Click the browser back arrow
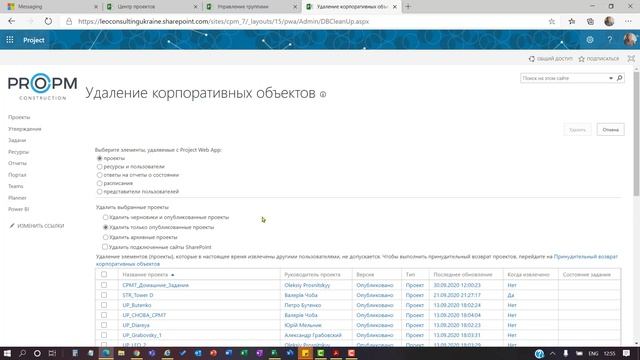The image size is (640, 360). [11, 21]
